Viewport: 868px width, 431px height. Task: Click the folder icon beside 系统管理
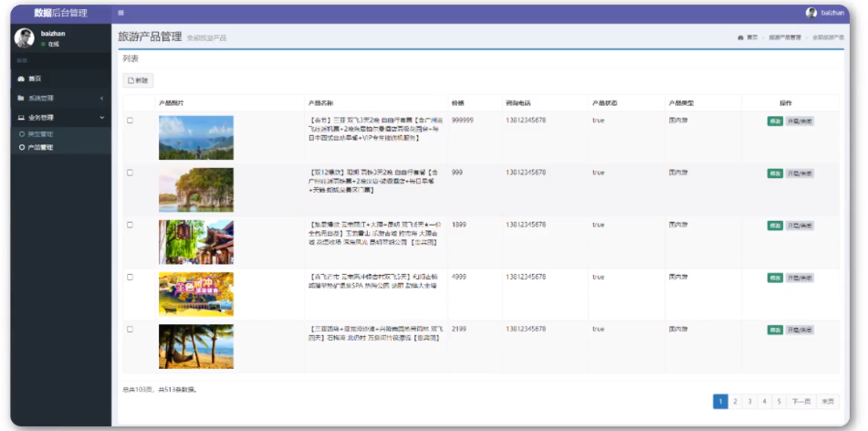pyautogui.click(x=21, y=98)
